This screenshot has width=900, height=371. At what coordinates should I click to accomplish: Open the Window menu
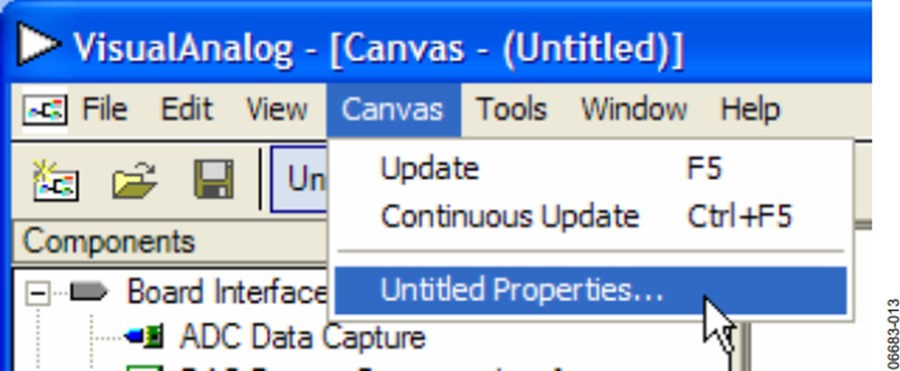[x=634, y=109]
